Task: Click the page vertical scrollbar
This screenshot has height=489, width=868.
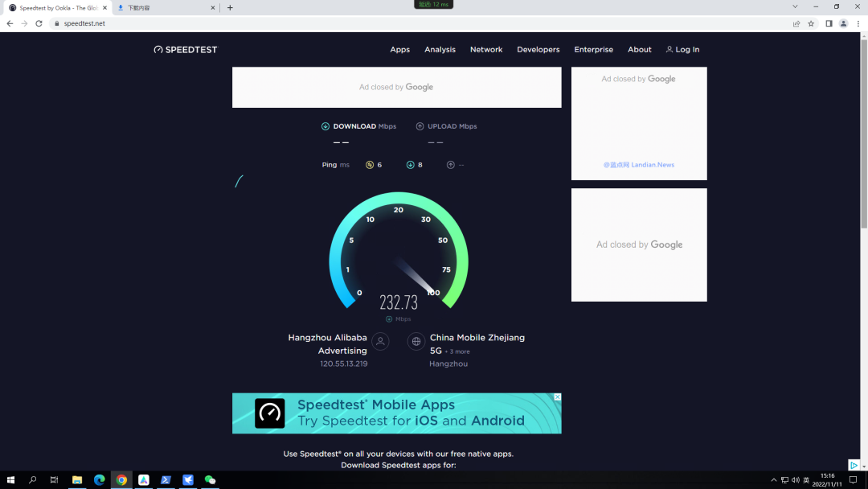Action: (863, 133)
